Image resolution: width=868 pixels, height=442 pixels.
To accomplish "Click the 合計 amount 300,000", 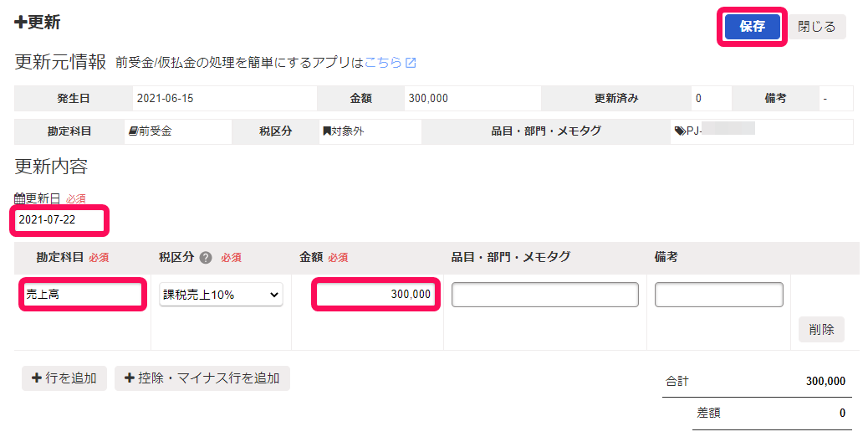I will point(825,381).
